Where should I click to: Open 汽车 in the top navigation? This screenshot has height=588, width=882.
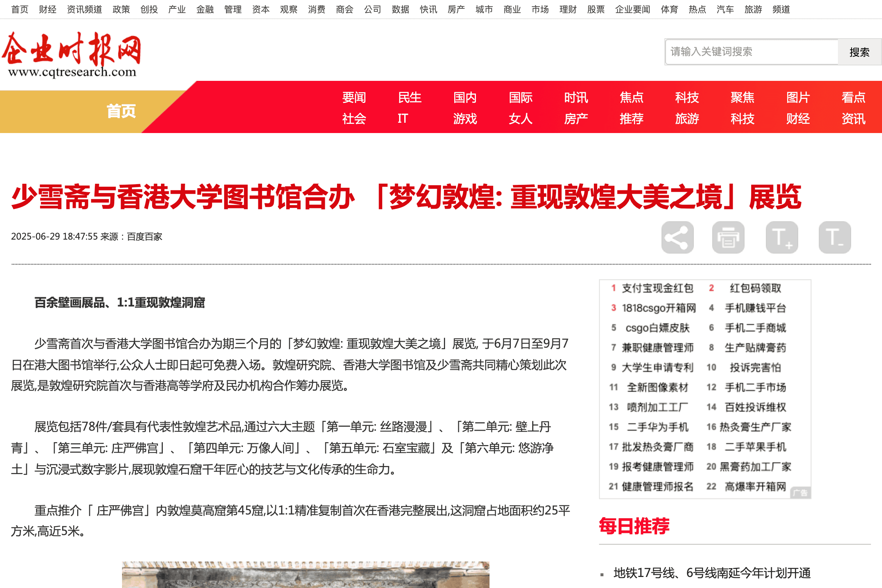725,10
